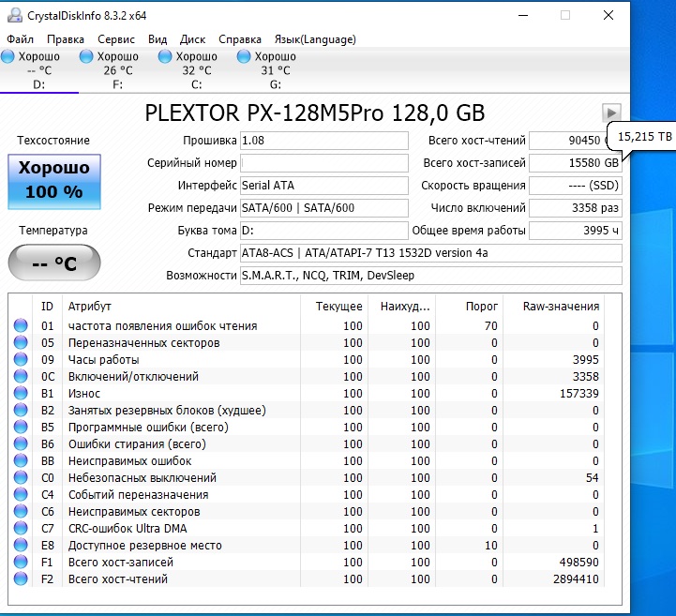Image resolution: width=676 pixels, height=616 pixels.
Task: Select disk G: status orb at 31 °C
Action: (x=245, y=56)
